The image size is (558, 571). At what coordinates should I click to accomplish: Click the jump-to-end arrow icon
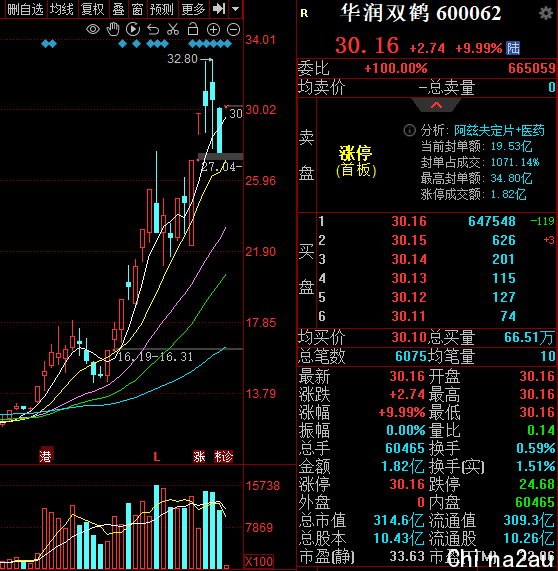[x=219, y=9]
